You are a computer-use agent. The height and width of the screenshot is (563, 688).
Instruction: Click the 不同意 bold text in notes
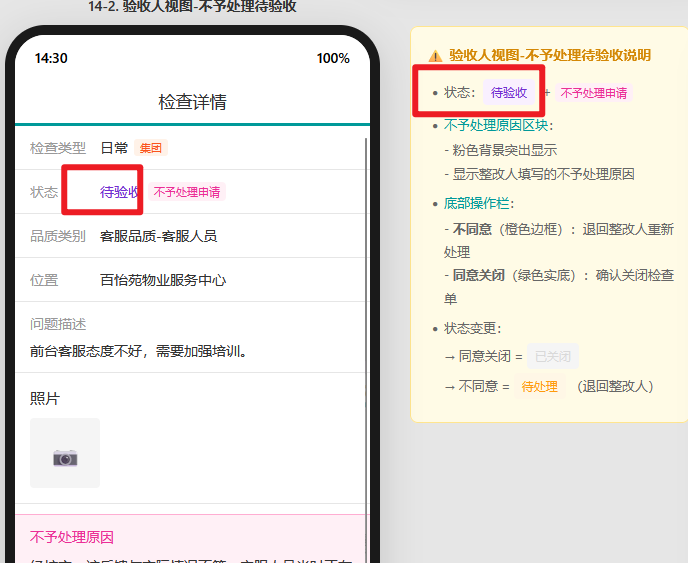pos(472,229)
